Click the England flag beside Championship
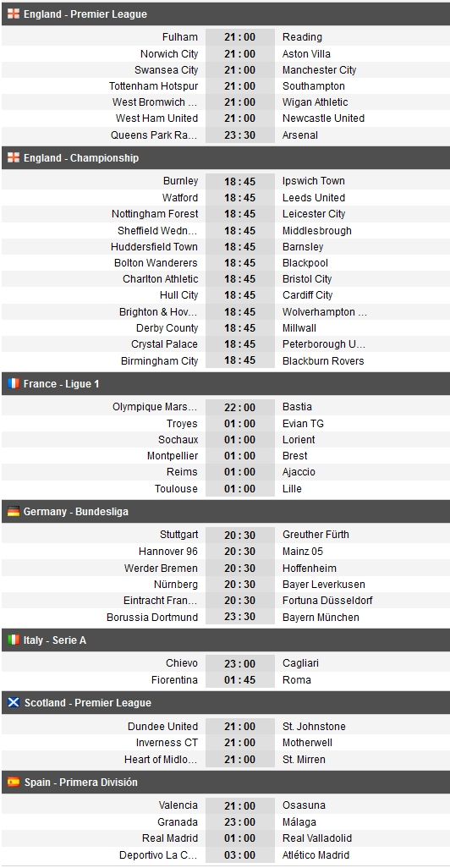Screen dimensions: 450x868 click(14, 157)
